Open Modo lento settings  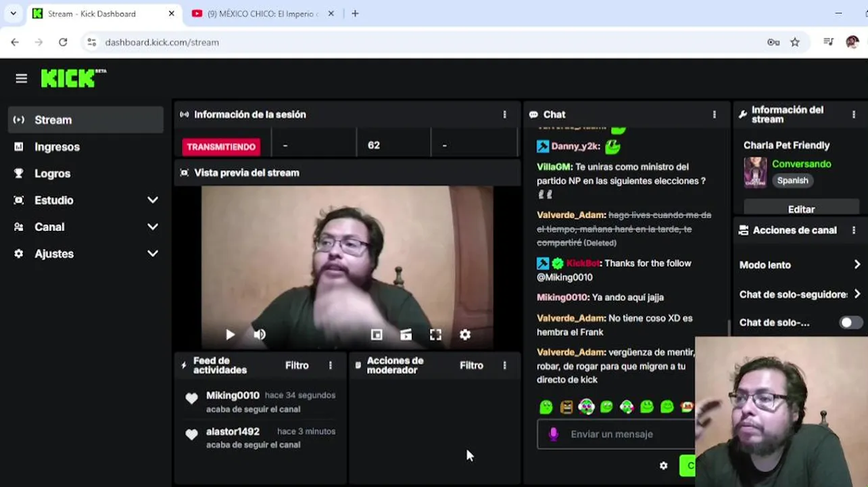click(800, 265)
